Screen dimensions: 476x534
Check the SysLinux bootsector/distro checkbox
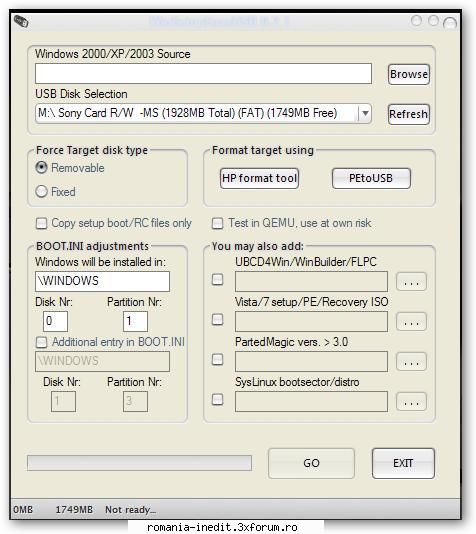click(x=217, y=399)
